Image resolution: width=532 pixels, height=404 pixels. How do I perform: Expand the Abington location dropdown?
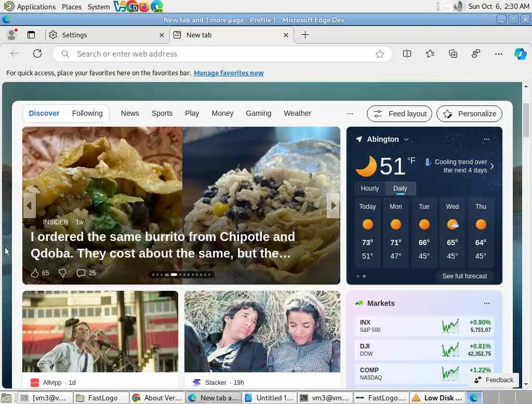coord(406,139)
